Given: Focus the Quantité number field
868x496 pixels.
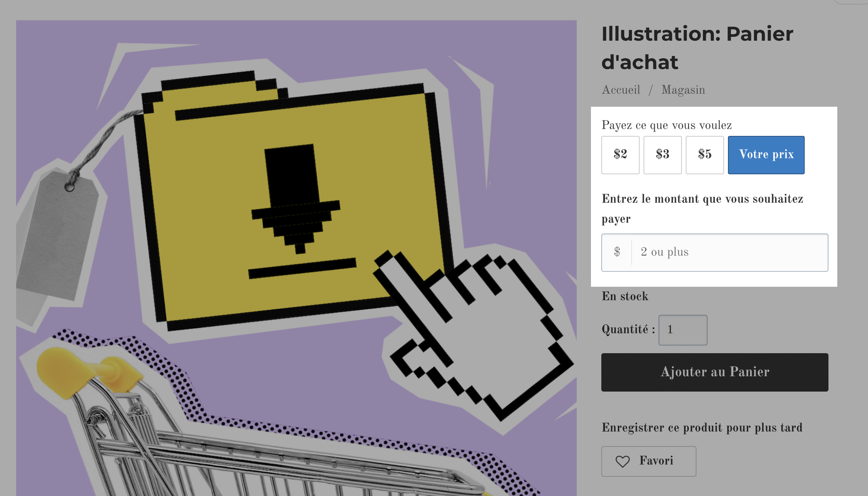Looking at the screenshot, I should 683,330.
